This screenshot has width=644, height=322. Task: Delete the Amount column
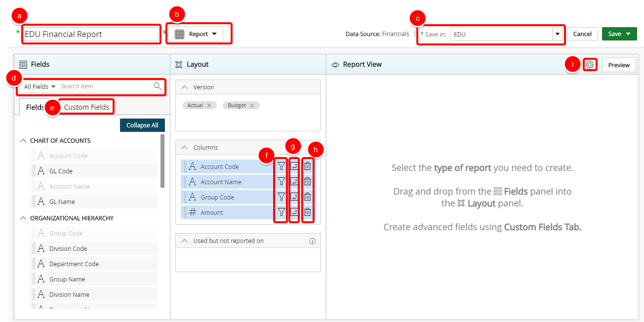307,212
